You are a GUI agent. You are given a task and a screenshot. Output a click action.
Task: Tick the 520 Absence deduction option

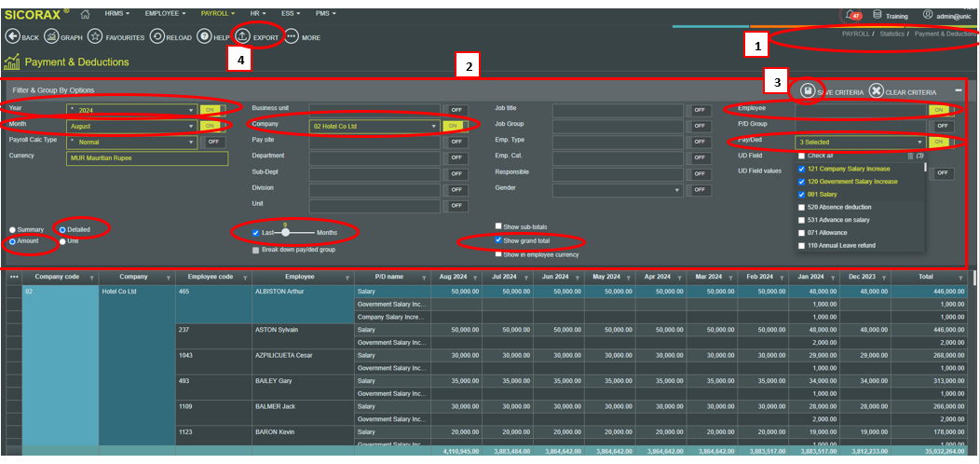(802, 207)
